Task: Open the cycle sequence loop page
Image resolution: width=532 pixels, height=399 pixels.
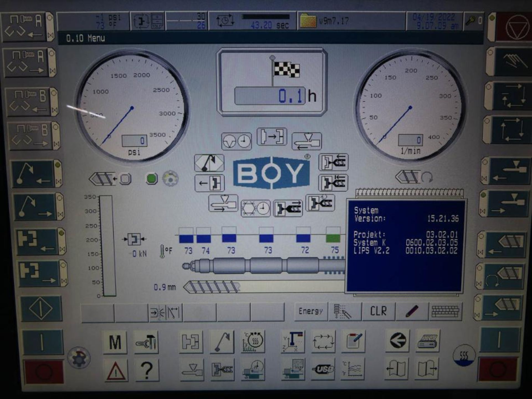Action: point(323,342)
